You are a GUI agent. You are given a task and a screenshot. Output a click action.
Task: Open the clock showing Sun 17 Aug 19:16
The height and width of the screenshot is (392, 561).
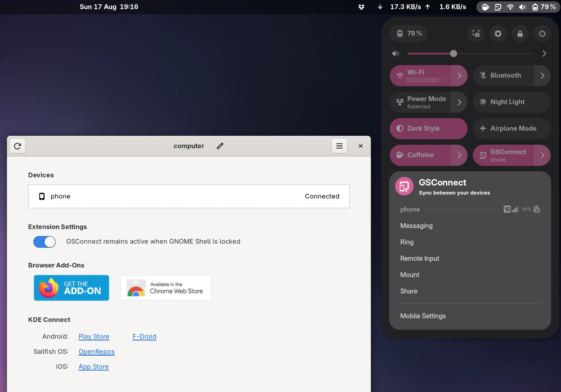(x=109, y=7)
